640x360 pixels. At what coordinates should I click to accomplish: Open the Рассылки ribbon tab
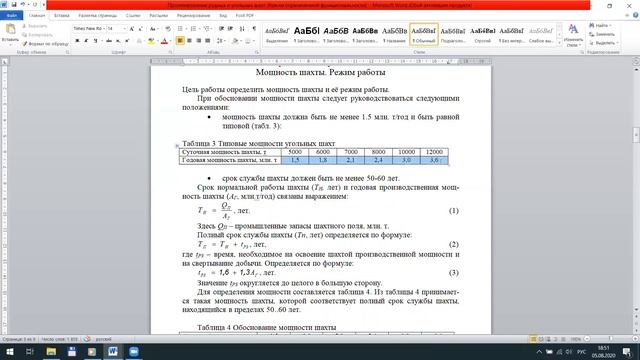159,16
